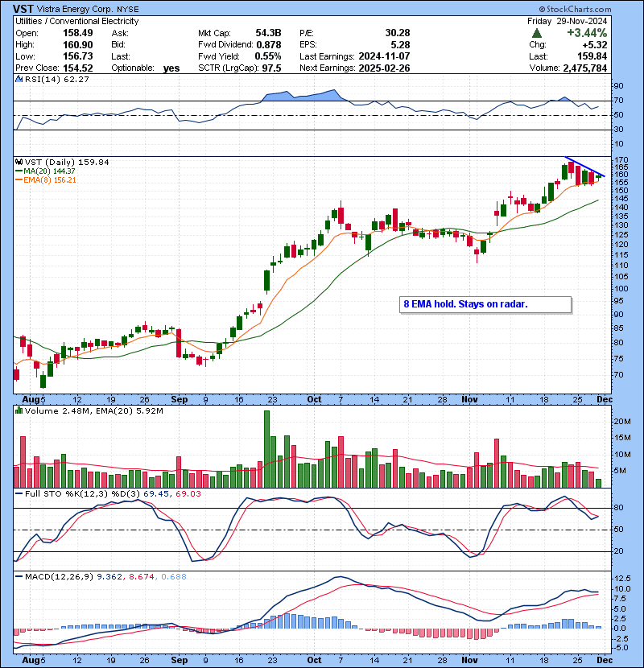This screenshot has width=644, height=668.
Task: Click the RSI(14) indicator legend icon
Action: (x=19, y=79)
